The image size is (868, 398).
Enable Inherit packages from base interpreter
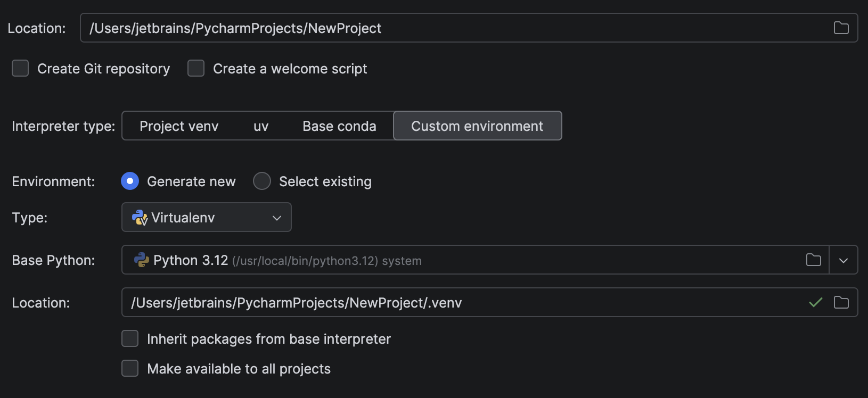[130, 338]
